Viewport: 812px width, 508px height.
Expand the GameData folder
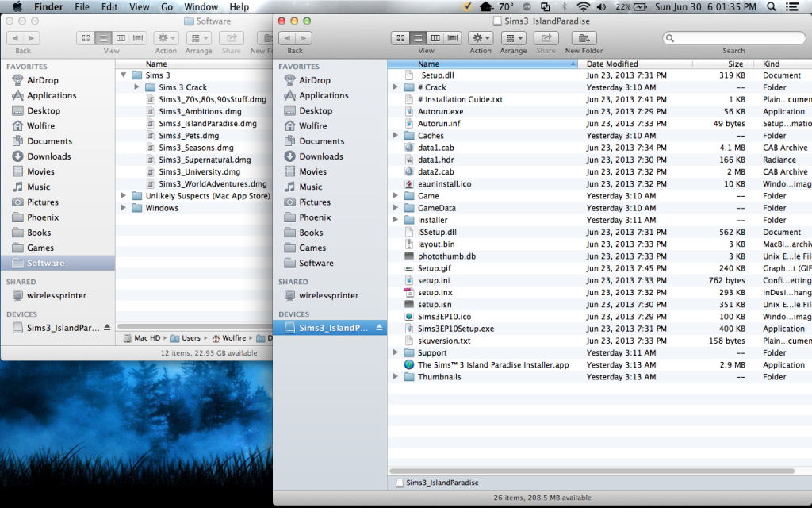[x=396, y=208]
